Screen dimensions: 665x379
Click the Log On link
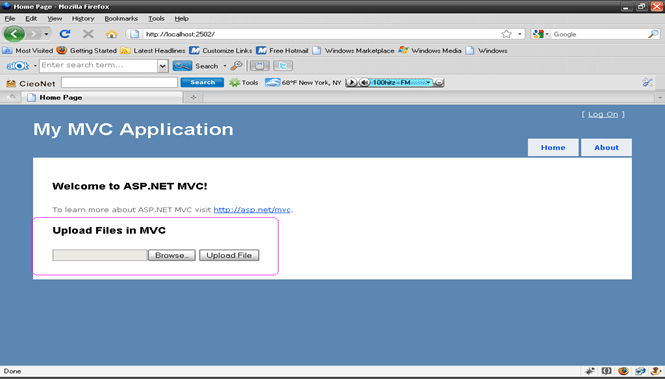point(603,114)
